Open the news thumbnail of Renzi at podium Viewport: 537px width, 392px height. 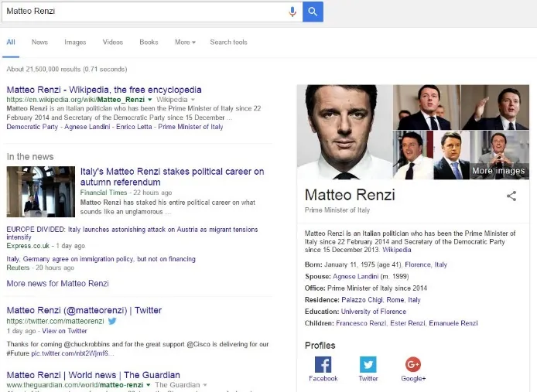(41, 192)
